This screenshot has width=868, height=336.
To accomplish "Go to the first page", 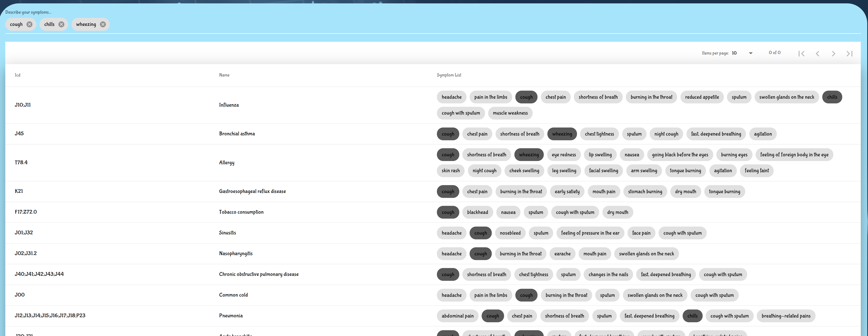I will click(x=801, y=53).
